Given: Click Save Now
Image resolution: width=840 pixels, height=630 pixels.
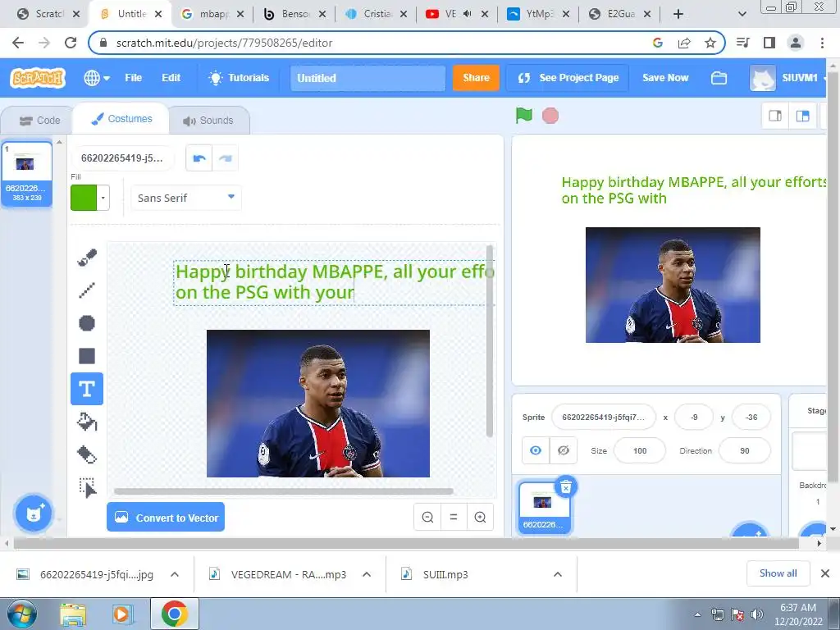Looking at the screenshot, I should [x=665, y=78].
